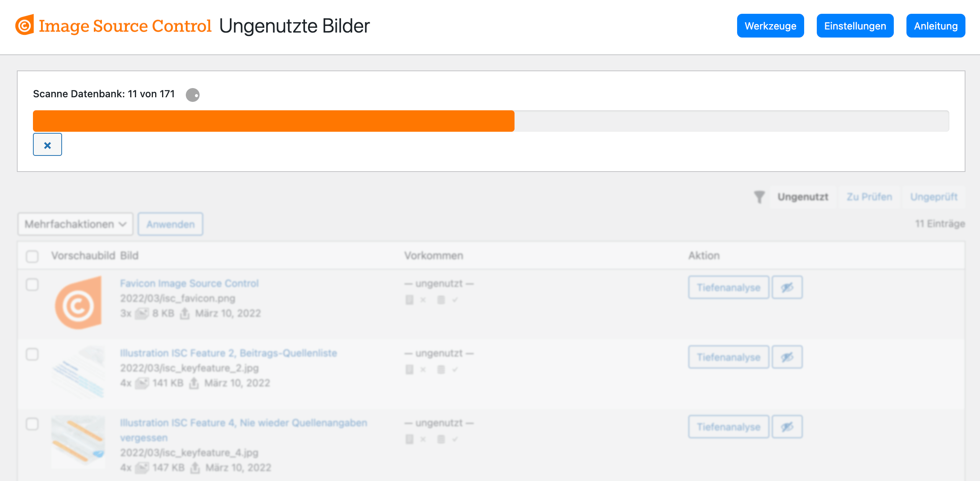
Task: Click the filter funnel icon
Action: point(759,197)
